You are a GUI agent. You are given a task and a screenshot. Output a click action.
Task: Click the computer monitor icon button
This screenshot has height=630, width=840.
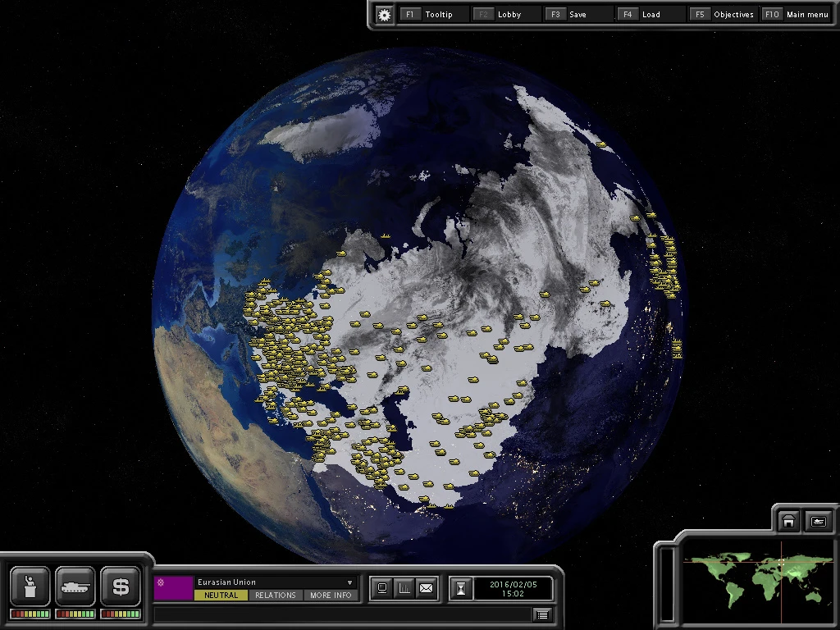click(382, 588)
